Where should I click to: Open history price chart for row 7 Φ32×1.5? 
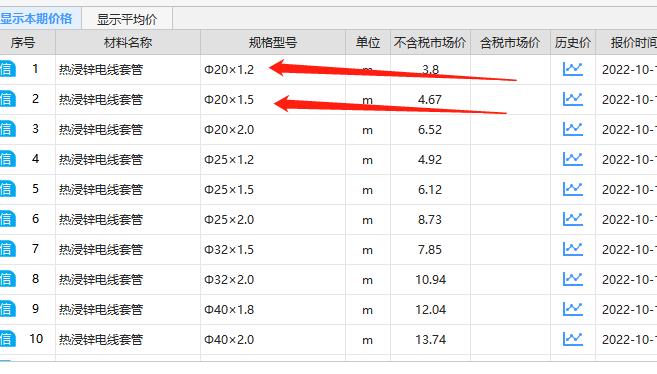click(x=572, y=249)
